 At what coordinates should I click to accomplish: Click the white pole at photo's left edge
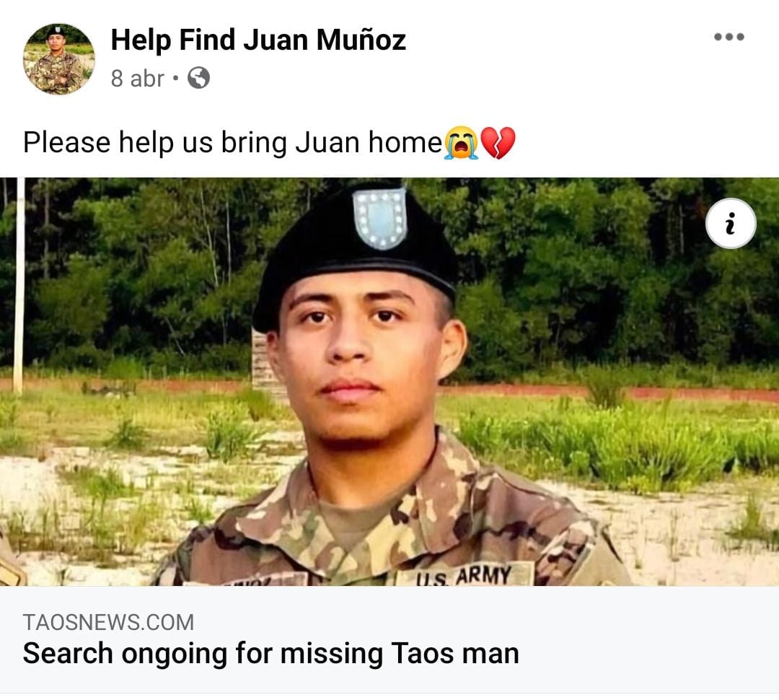click(x=19, y=286)
